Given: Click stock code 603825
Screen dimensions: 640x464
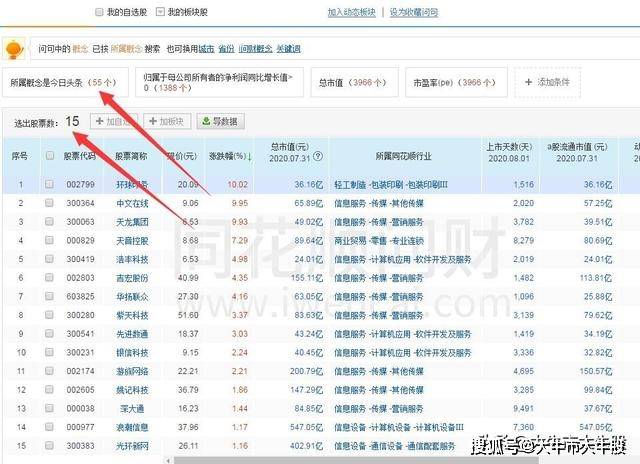Looking at the screenshot, I should point(80,297).
